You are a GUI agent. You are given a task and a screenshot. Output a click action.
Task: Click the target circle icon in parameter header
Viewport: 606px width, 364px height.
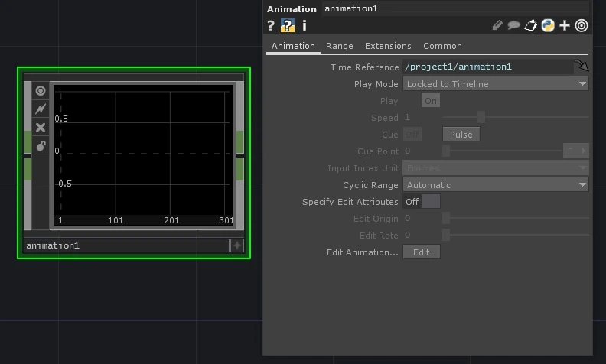(x=582, y=25)
